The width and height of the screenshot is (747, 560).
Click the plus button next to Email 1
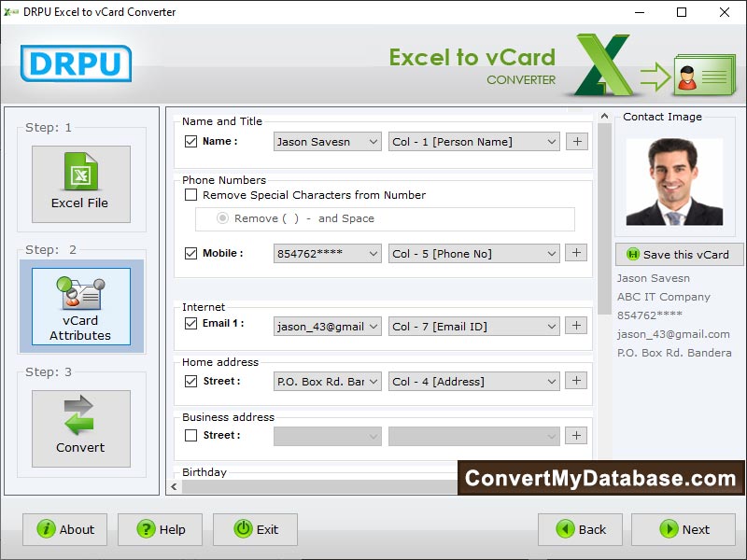tap(576, 326)
